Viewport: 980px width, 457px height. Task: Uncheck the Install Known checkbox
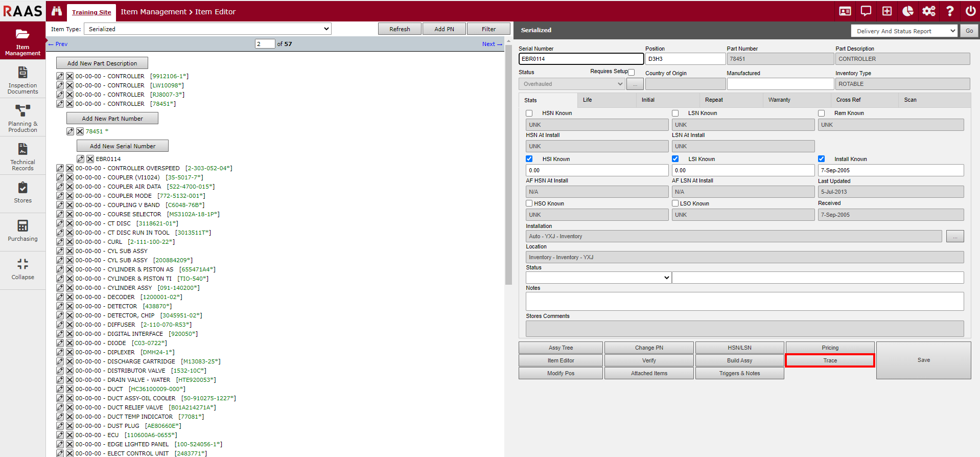[821, 159]
